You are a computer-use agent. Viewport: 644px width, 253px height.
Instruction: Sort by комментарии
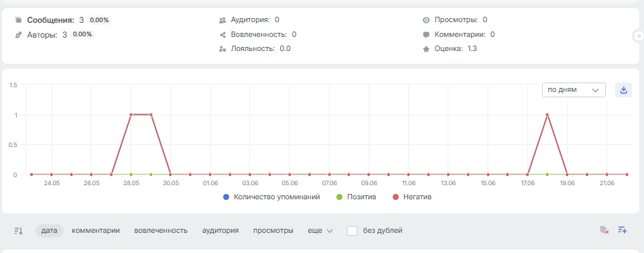[96, 231]
